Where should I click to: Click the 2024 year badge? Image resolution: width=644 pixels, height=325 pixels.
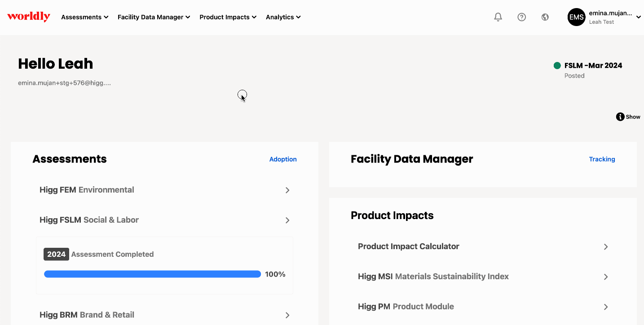57,254
